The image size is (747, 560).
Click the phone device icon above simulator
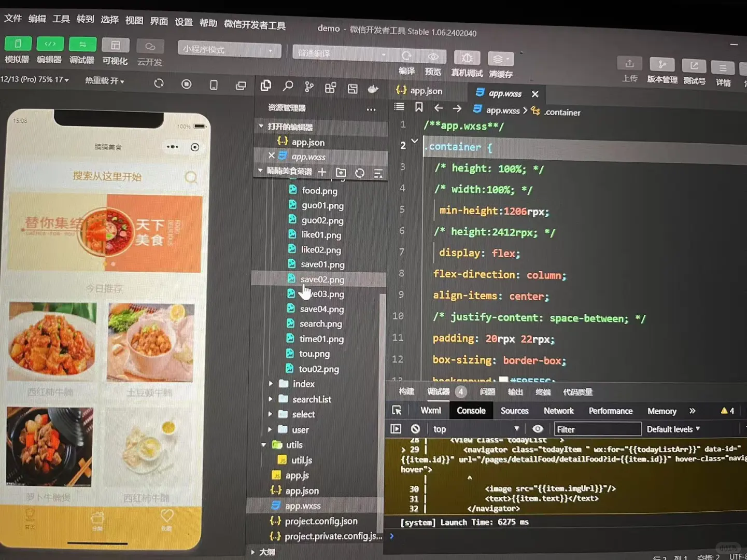[x=214, y=85]
